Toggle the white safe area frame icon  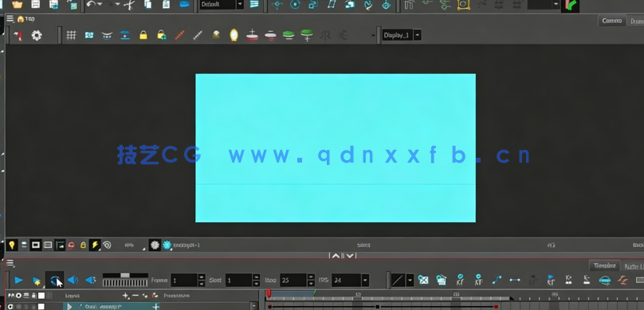click(x=36, y=245)
